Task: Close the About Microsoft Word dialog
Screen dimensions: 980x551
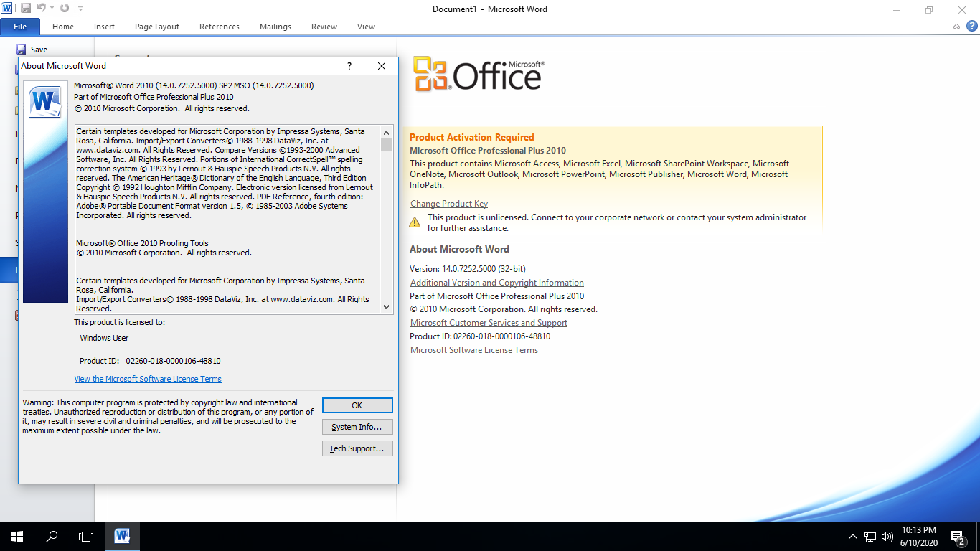Action: [x=382, y=66]
